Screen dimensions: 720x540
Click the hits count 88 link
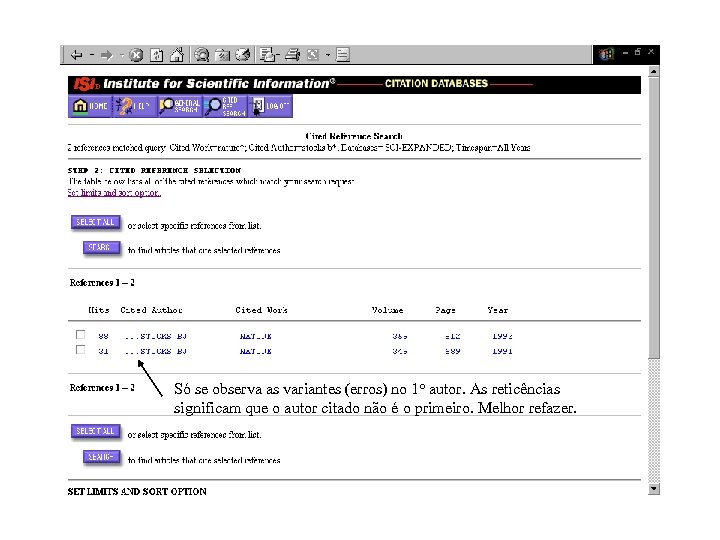click(103, 336)
